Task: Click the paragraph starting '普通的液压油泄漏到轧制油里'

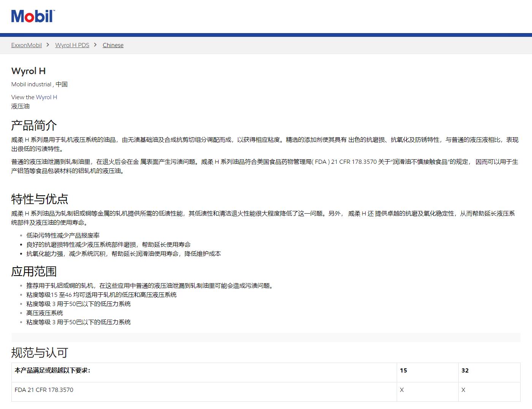Action: pyautogui.click(x=265, y=166)
